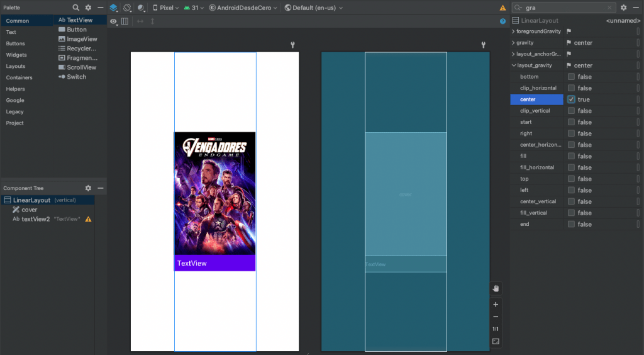Select textView2 in the Component Tree
Screen dimensions: 644x355
(48, 219)
